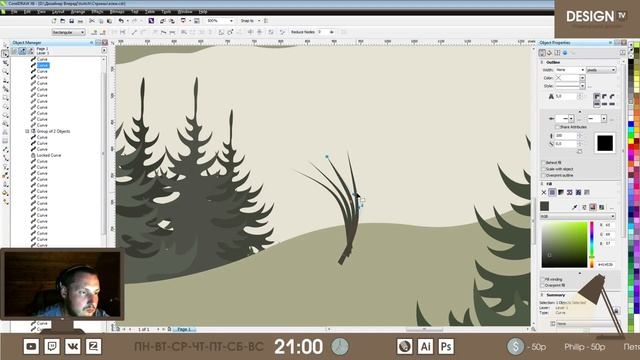This screenshot has height=360, width=640.
Task: Select the Group of 2 Objects item
Action: pyautogui.click(x=53, y=131)
